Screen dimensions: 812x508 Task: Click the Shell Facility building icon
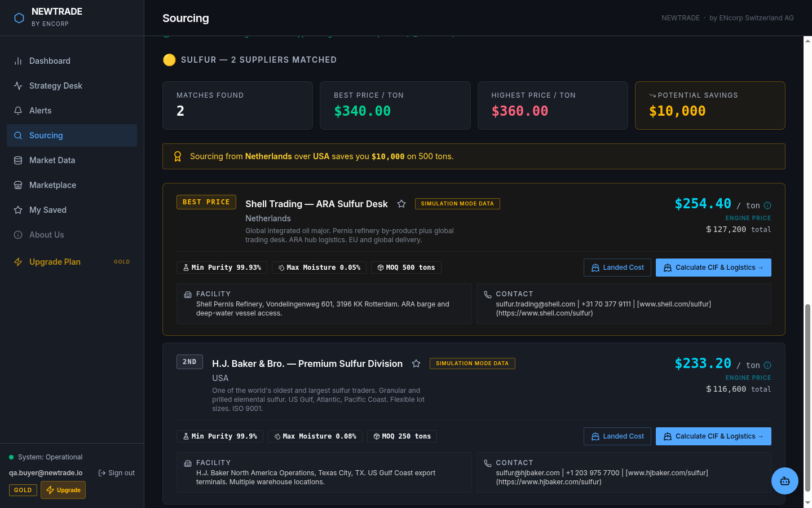188,295
